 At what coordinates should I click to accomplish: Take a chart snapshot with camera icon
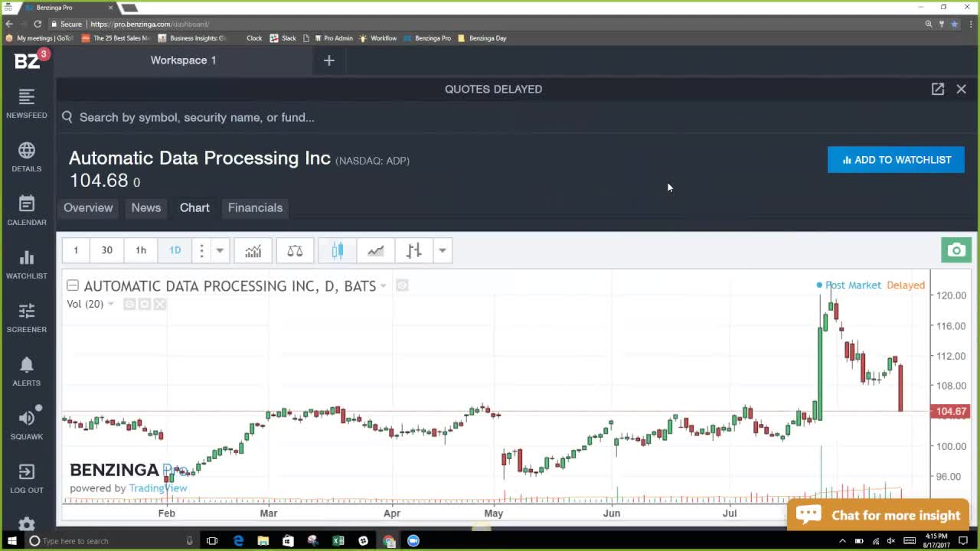tap(956, 250)
